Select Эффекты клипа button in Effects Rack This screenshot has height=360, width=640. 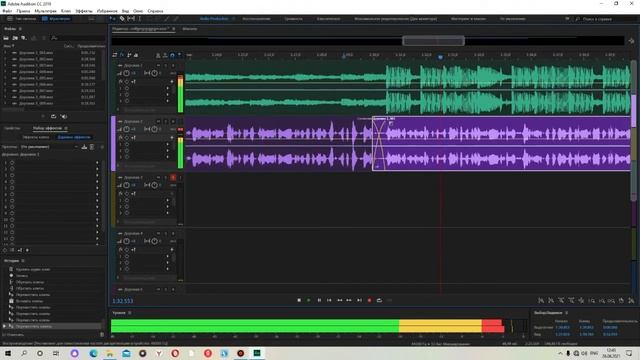(x=36, y=138)
